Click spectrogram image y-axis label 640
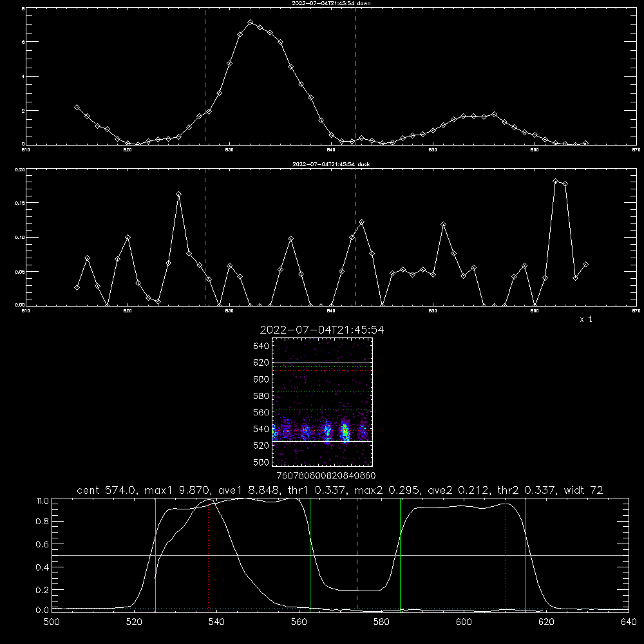This screenshot has height=644, width=644. tap(261, 346)
